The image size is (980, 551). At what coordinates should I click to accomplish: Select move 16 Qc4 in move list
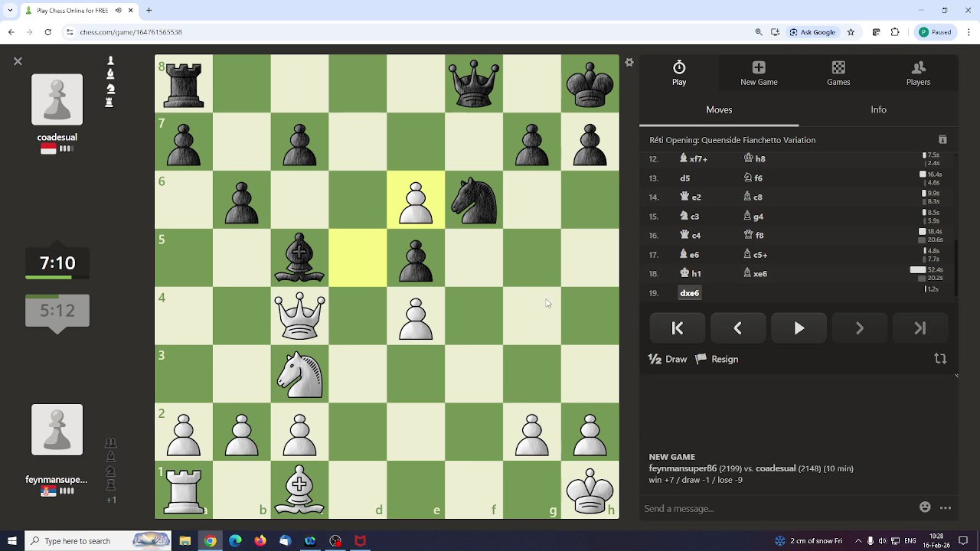(690, 236)
